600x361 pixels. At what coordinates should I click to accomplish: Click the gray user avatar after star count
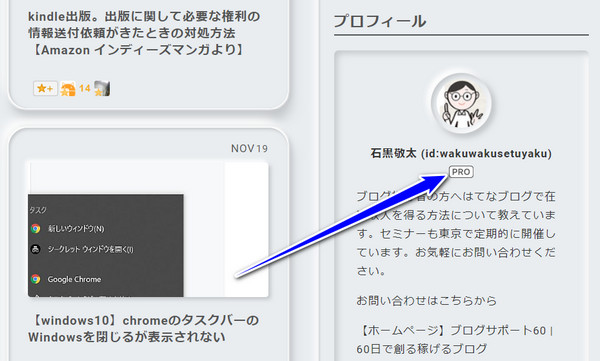[x=102, y=88]
